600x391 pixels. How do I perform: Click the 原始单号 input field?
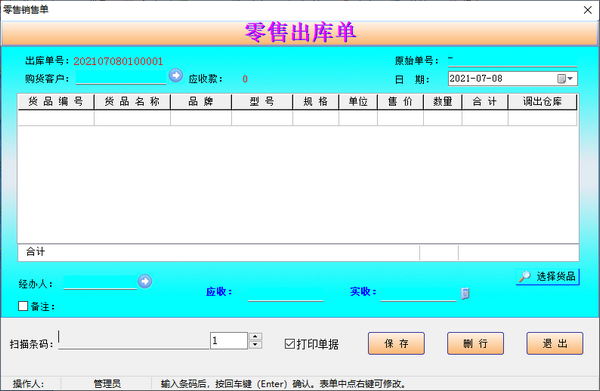[512, 60]
